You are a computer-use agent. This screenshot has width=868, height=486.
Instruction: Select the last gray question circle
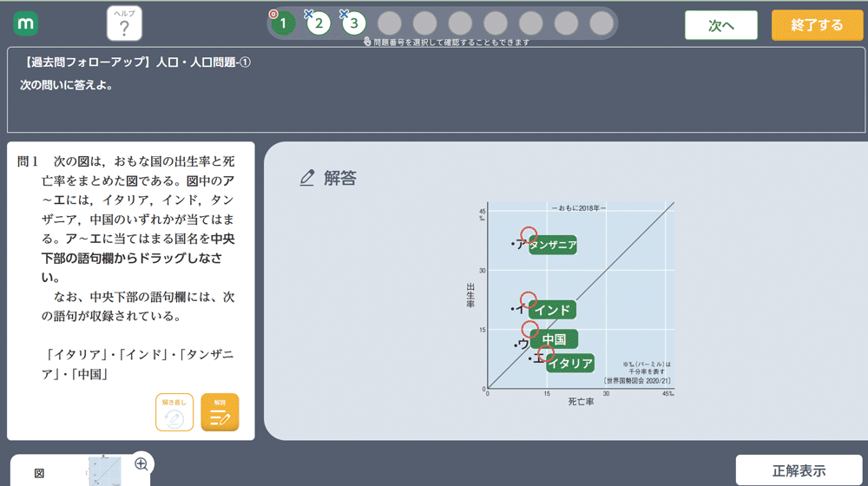tap(602, 23)
